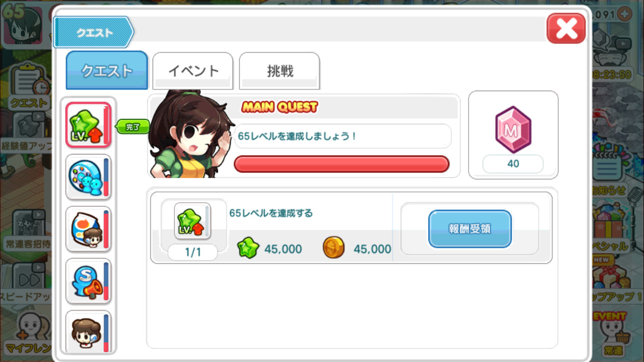Click the red quest progress bar

click(x=341, y=164)
